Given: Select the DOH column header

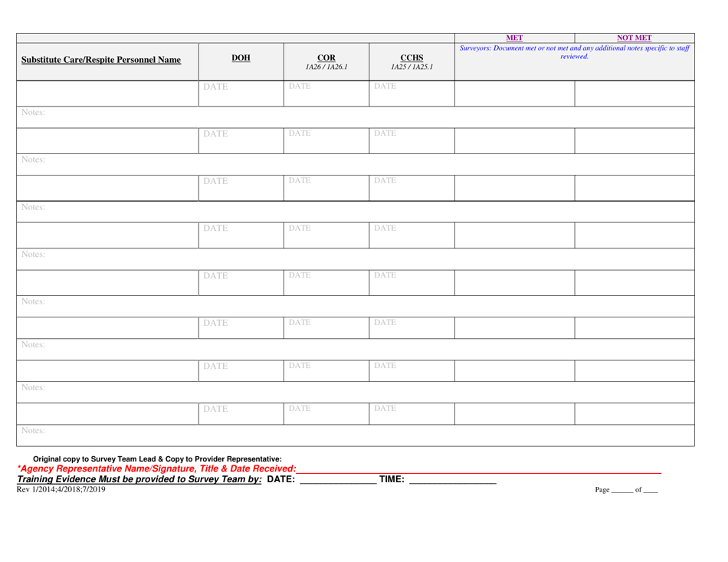Looking at the screenshot, I should 240,57.
